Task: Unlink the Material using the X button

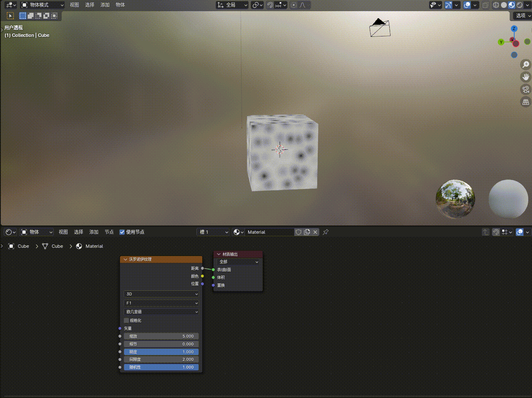Action: tap(315, 232)
